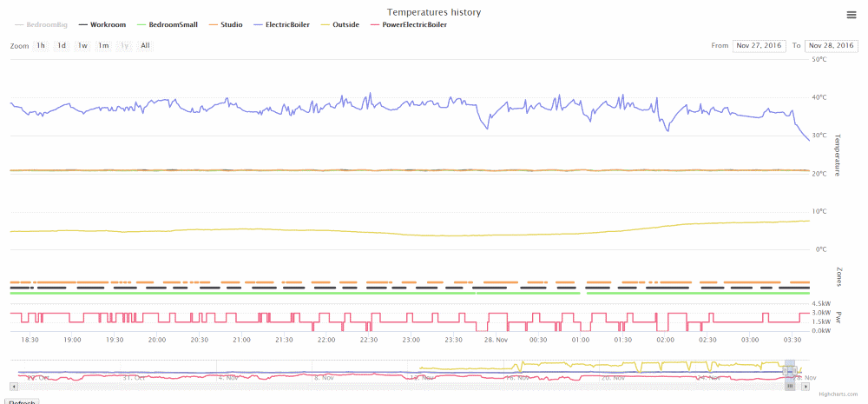Image resolution: width=868 pixels, height=404 pixels.
Task: Click the navigator left range handle
Action: [x=785, y=369]
